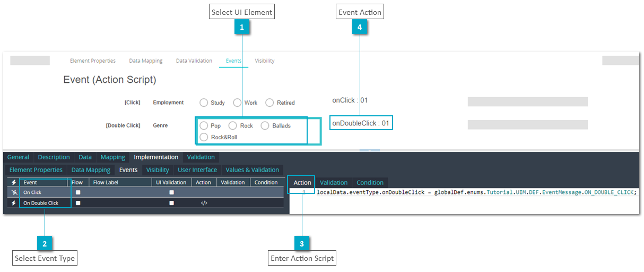644x272 pixels.
Task: Choose the Retired employment radio button
Action: click(x=269, y=103)
